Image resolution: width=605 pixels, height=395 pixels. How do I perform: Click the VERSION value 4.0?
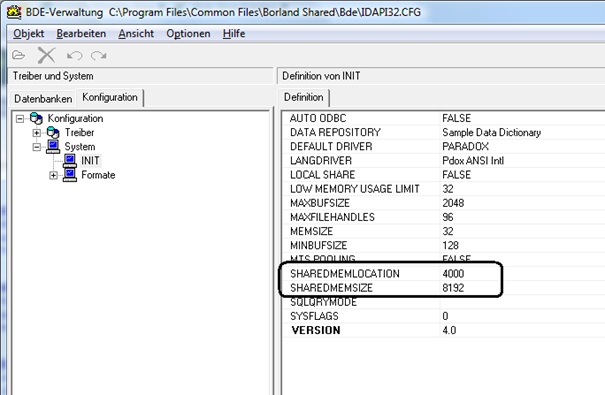point(449,331)
